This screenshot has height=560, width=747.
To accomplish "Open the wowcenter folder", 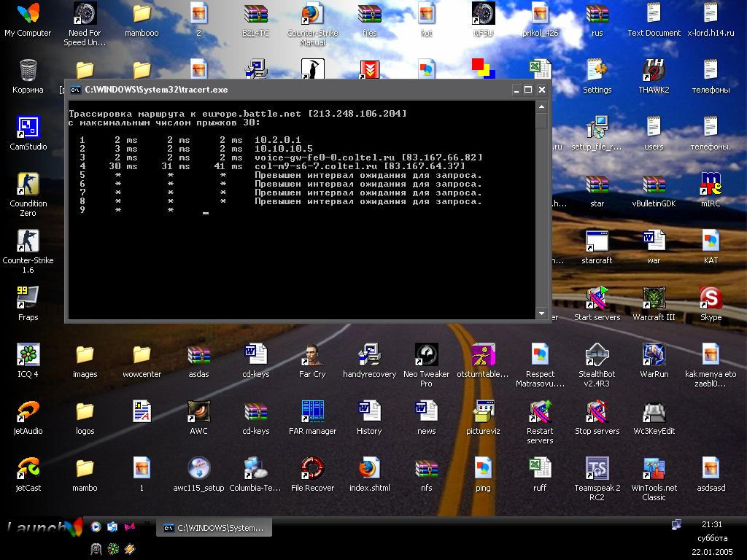I will 142,355.
